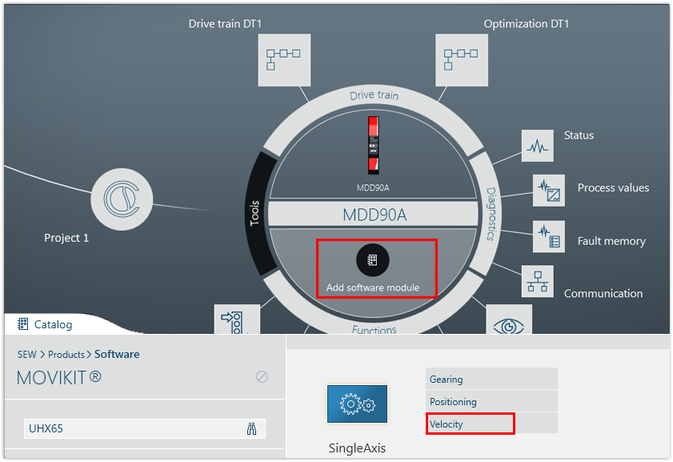Click the Products breadcrumb link
673x462 pixels.
pos(68,354)
